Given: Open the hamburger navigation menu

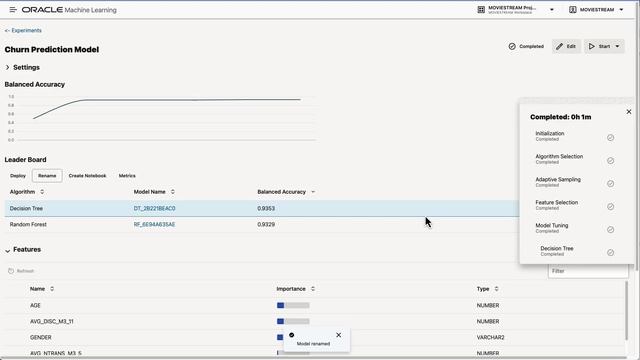Looking at the screenshot, I should (x=13, y=9).
